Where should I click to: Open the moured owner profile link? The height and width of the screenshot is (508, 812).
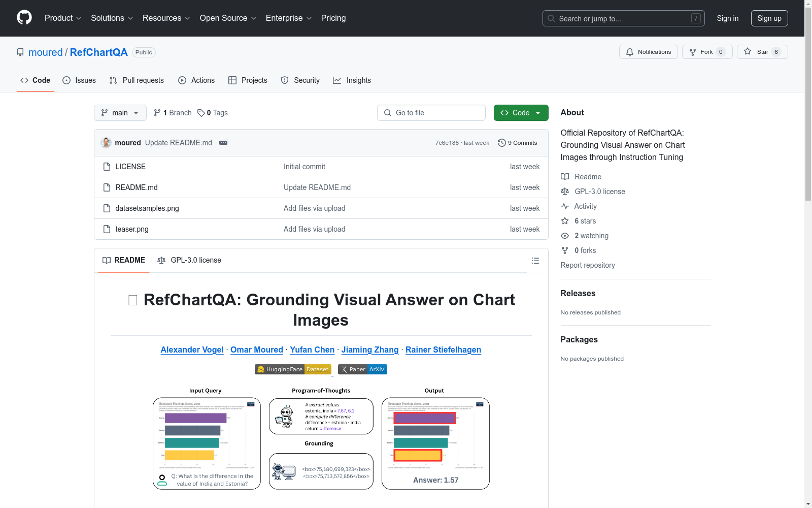click(x=46, y=52)
